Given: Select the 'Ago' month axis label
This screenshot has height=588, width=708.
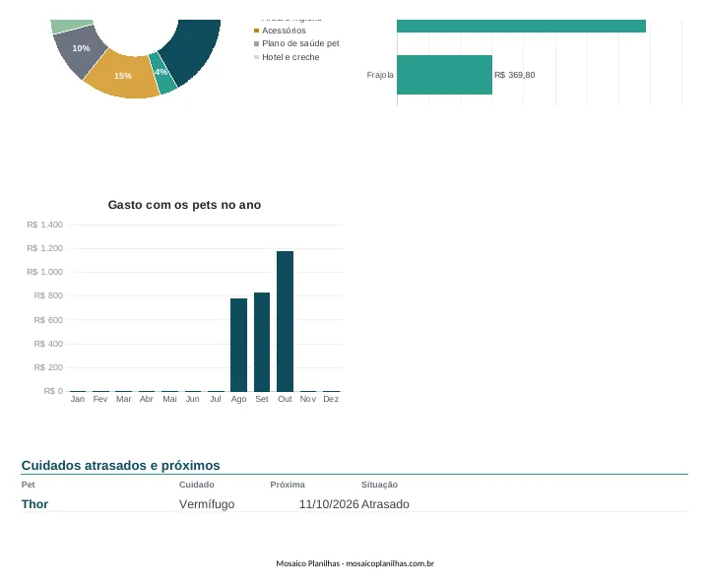Looking at the screenshot, I should click(238, 399).
